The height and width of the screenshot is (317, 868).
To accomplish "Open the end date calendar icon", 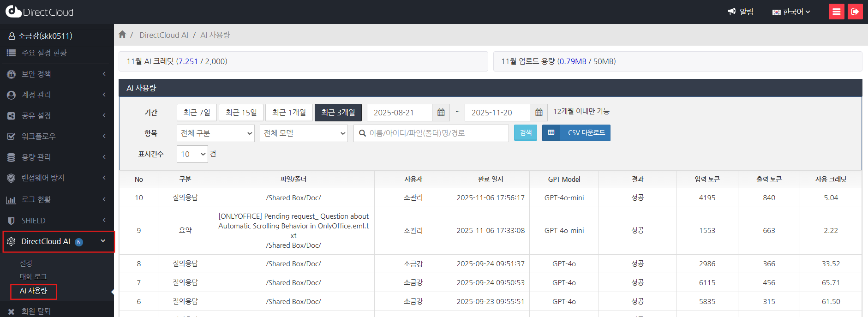I will 539,113.
